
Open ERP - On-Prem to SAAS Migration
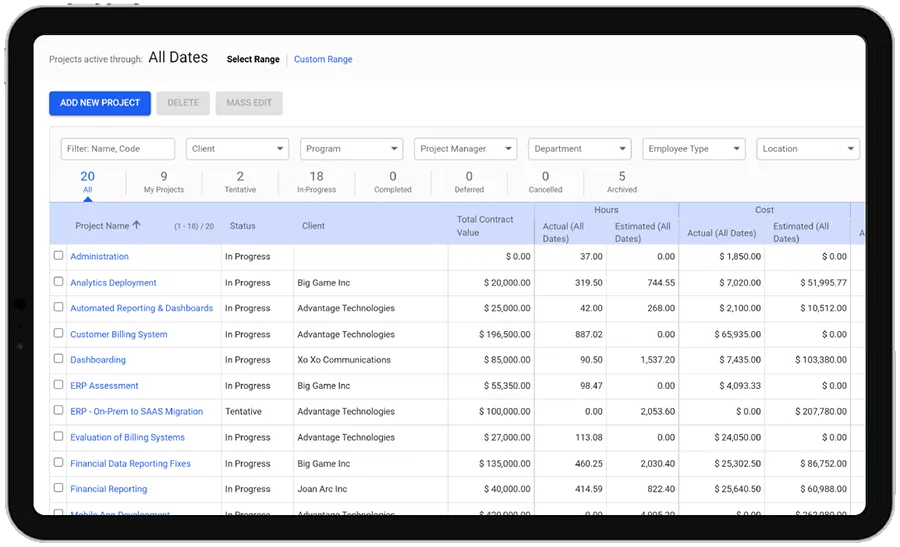(x=137, y=412)
